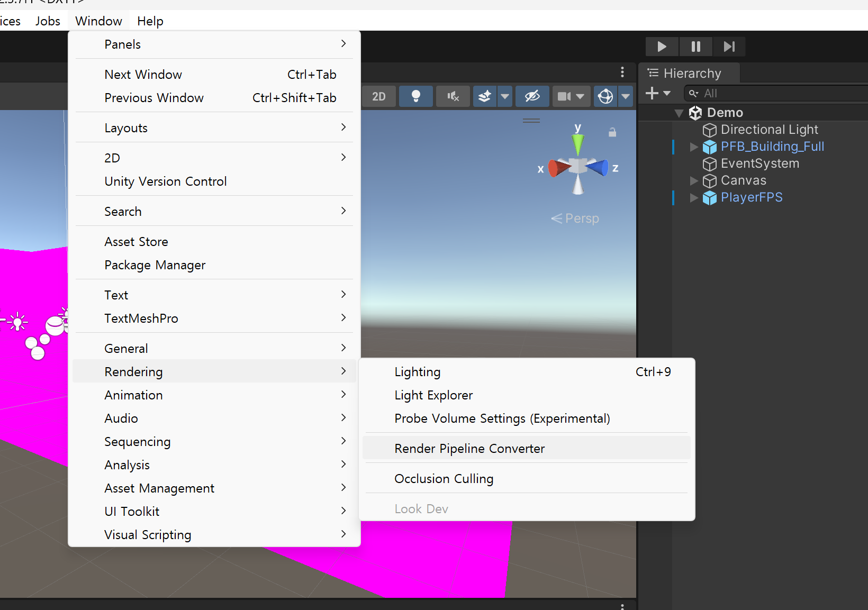
Task: Collapse the Demo scene foldout
Action: [x=679, y=113]
